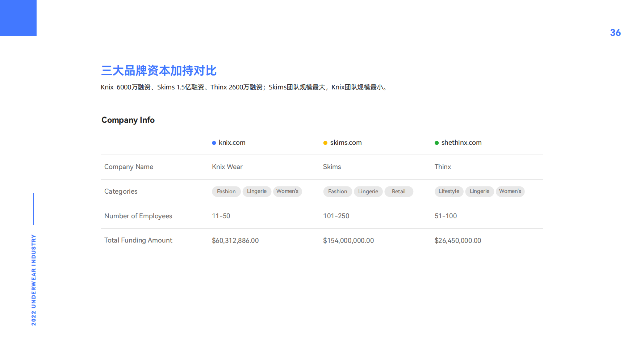
Task: Click the Knix Wear company name cell
Action: [x=227, y=167]
